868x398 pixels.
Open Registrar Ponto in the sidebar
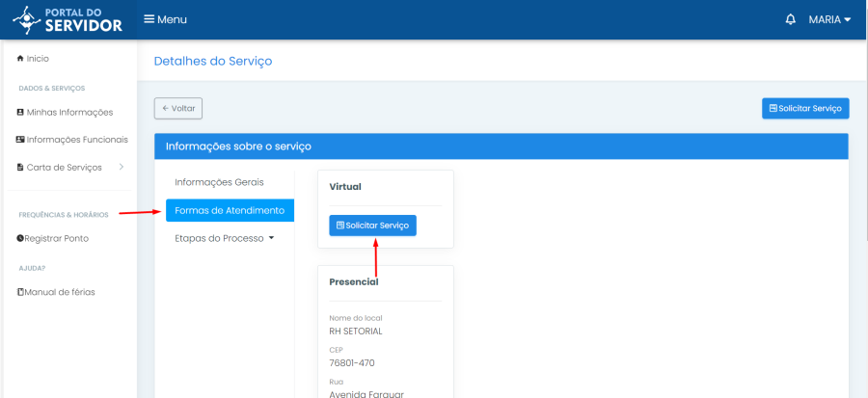53,238
